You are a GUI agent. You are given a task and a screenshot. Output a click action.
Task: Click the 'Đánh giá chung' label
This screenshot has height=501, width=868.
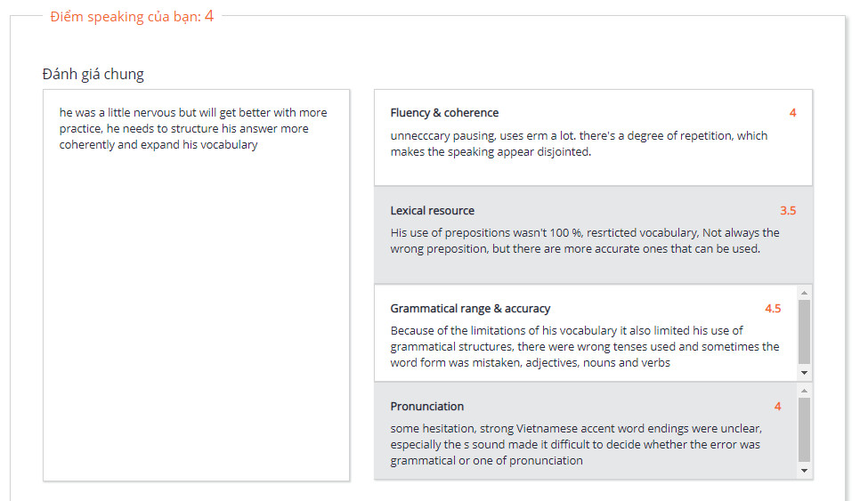(93, 74)
